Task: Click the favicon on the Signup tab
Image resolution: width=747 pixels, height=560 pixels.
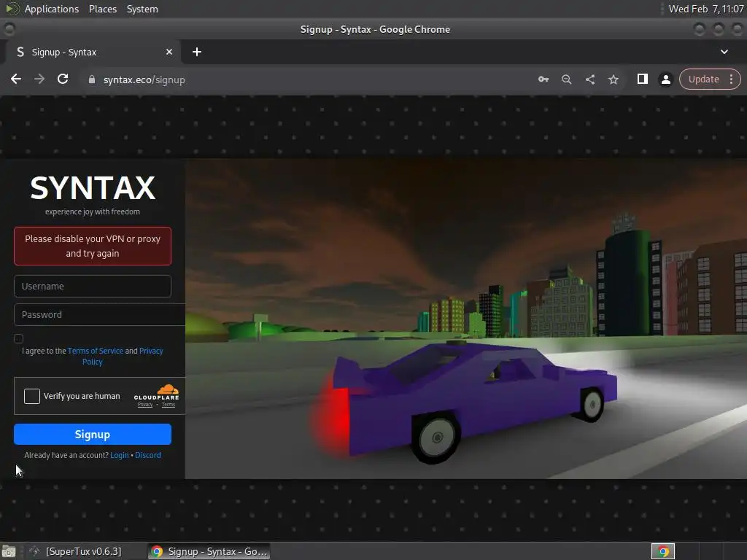Action: tap(20, 52)
